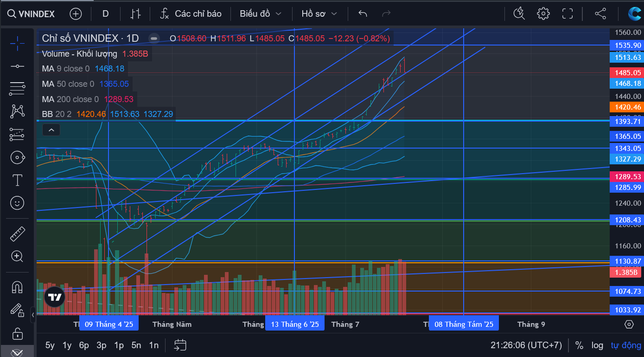
Task: Select the ruler measure tool
Action: (17, 234)
